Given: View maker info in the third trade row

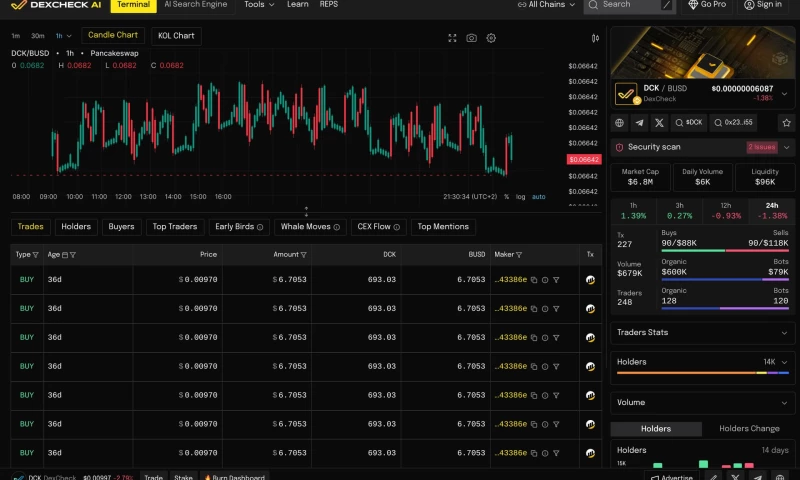Looking at the screenshot, I should pos(545,338).
